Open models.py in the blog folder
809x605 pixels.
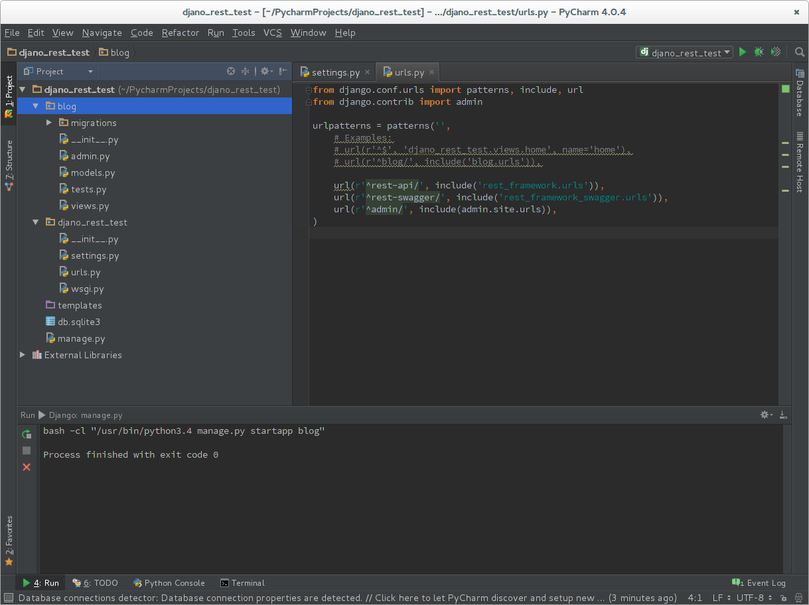[x=87, y=173]
